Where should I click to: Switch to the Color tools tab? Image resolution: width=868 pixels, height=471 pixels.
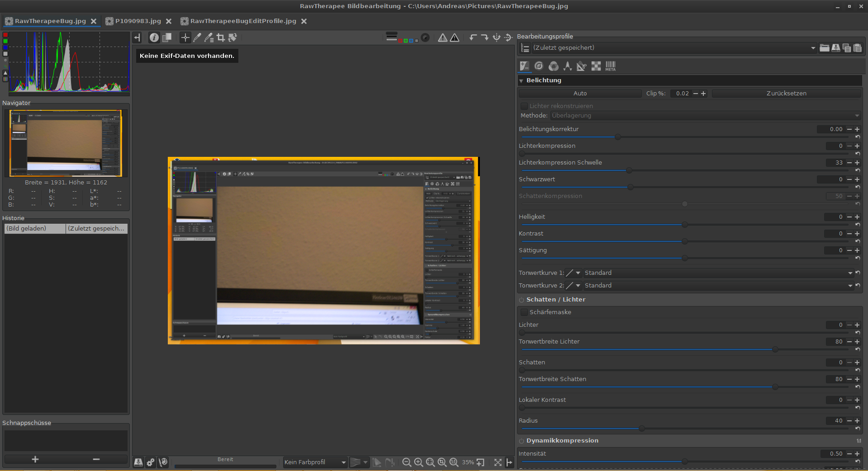[553, 66]
